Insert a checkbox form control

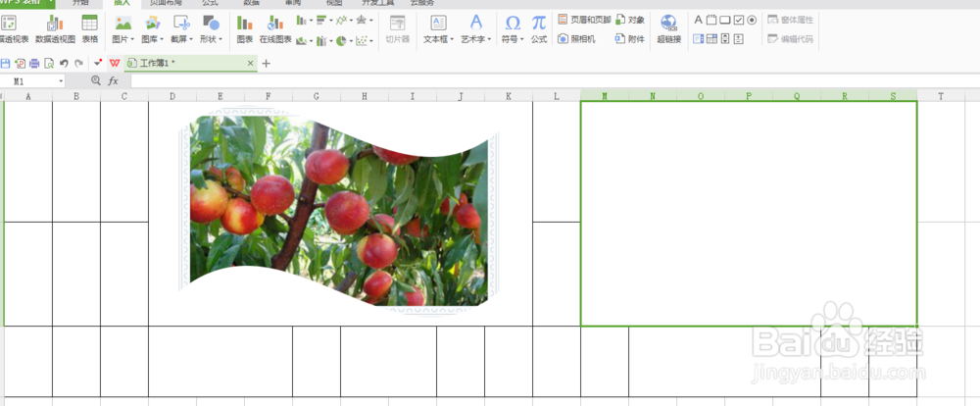pos(739,20)
